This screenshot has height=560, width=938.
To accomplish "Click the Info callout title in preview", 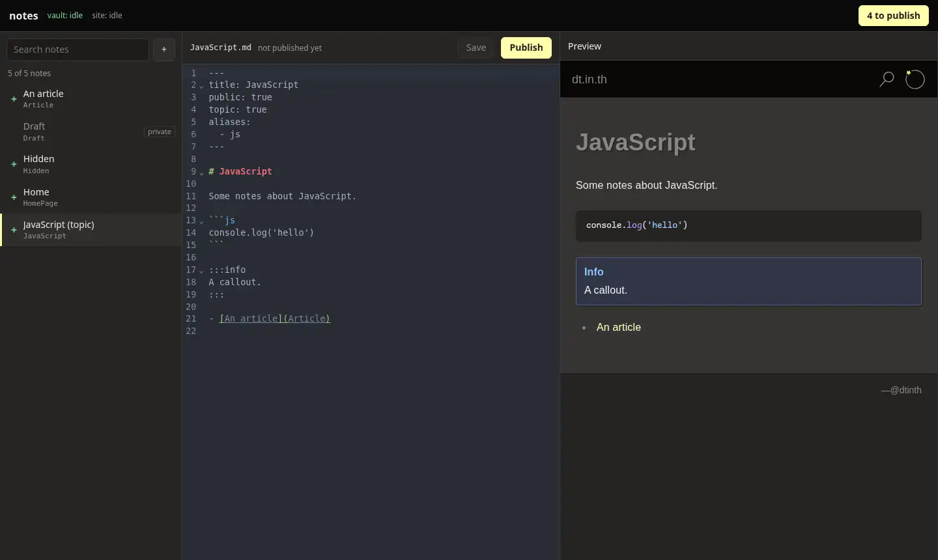I will [x=593, y=272].
